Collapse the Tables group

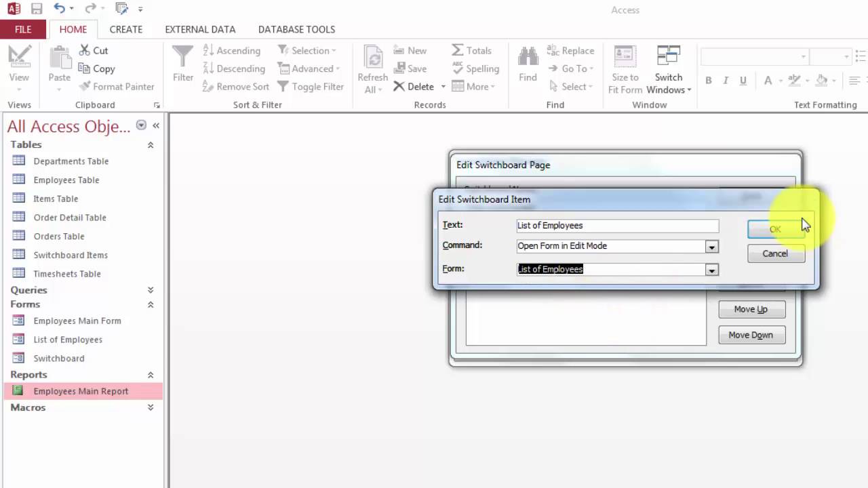click(x=151, y=145)
